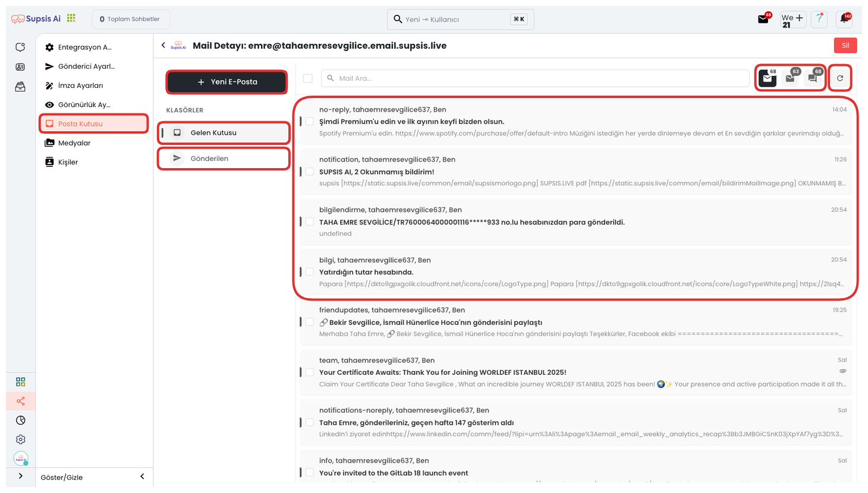Click Göster/Gizle label
This screenshot has height=493, width=868.
tap(62, 477)
